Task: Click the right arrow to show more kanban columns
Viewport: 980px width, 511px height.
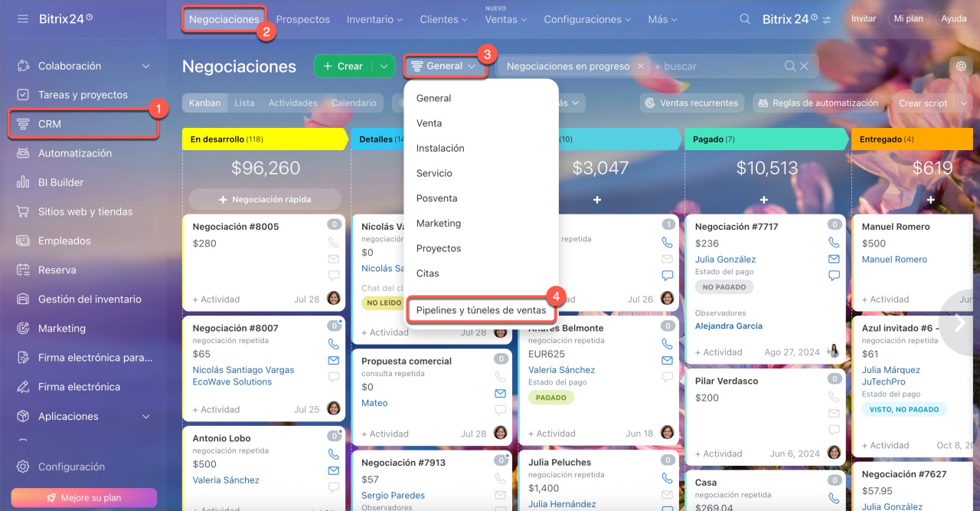Action: coord(960,323)
